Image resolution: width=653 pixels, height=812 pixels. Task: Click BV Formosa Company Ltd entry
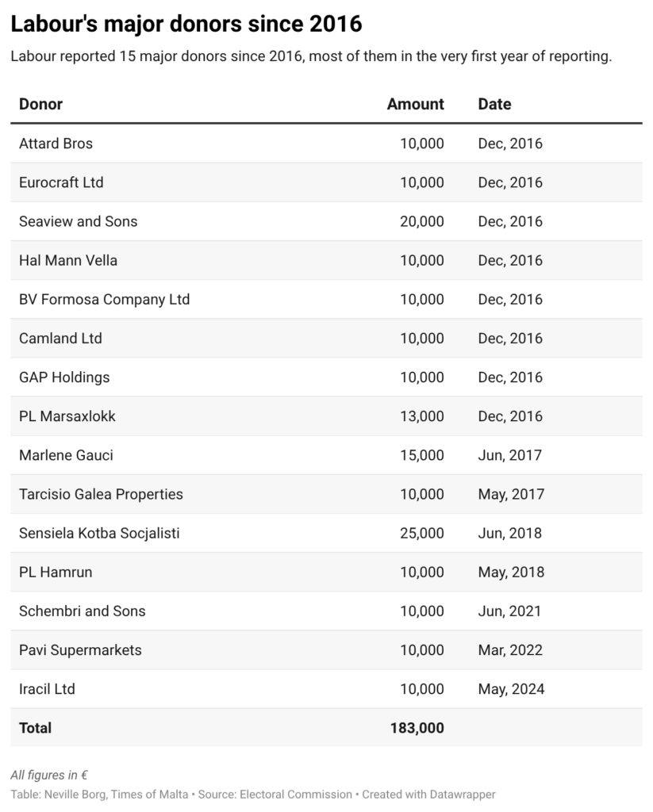[x=104, y=299]
